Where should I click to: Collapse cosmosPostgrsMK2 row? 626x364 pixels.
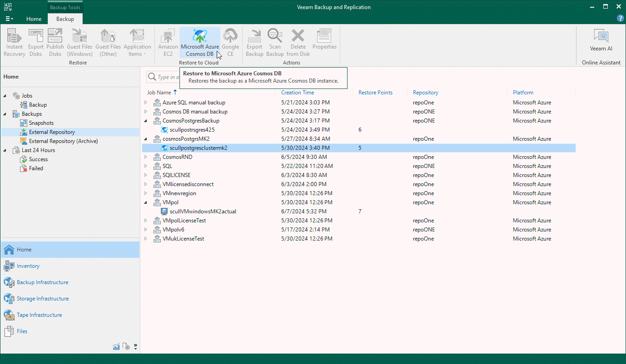[x=146, y=139]
